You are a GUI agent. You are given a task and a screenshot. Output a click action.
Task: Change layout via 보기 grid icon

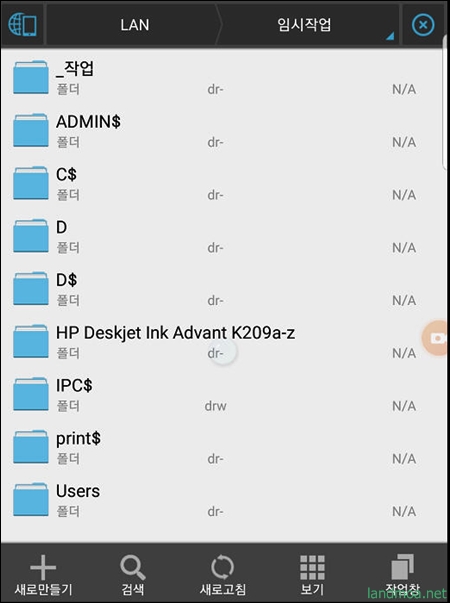[x=312, y=567]
